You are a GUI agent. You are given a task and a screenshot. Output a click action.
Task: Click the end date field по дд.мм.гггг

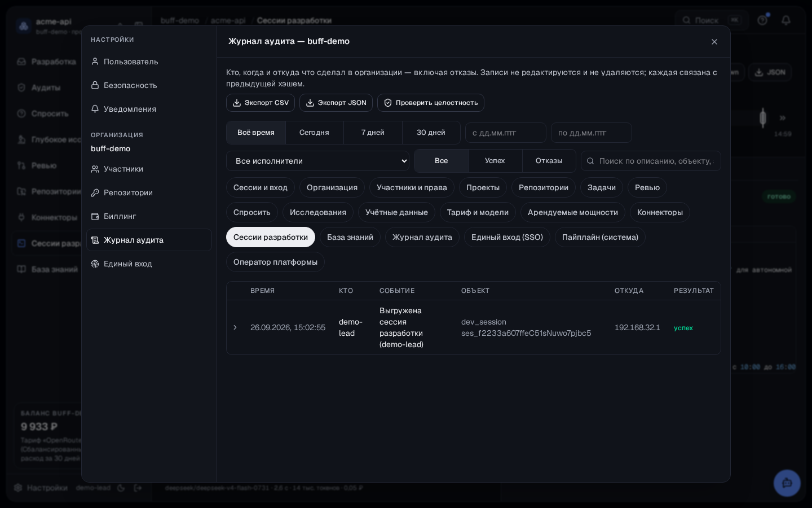tap(592, 133)
